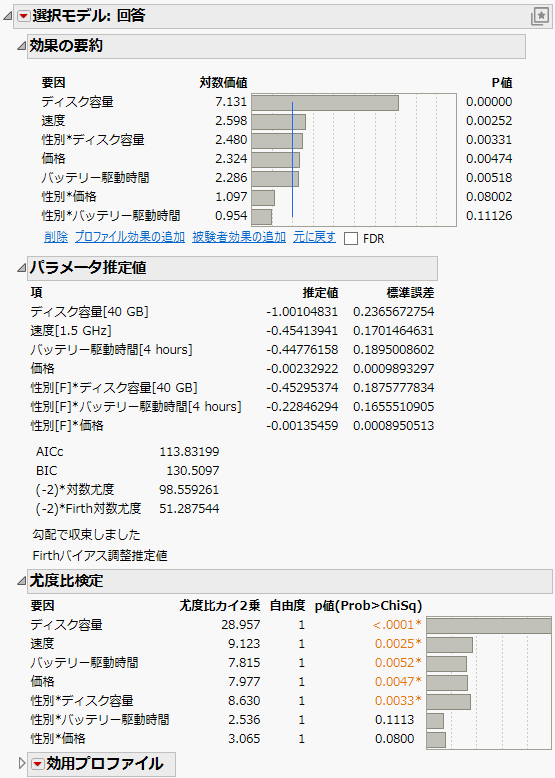This screenshot has height=778, width=555.
Task: Click the P値 column header
Action: [502, 83]
